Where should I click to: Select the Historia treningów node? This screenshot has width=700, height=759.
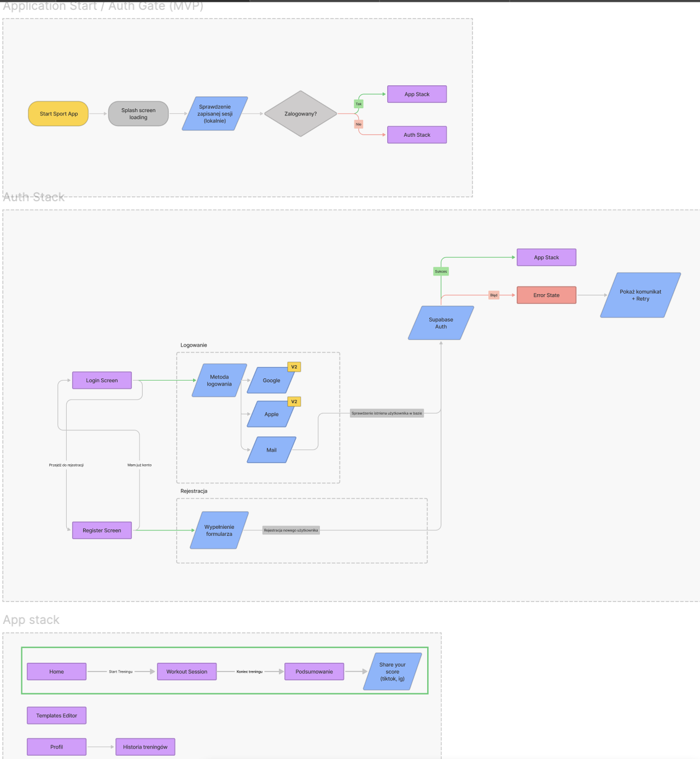[x=145, y=747]
